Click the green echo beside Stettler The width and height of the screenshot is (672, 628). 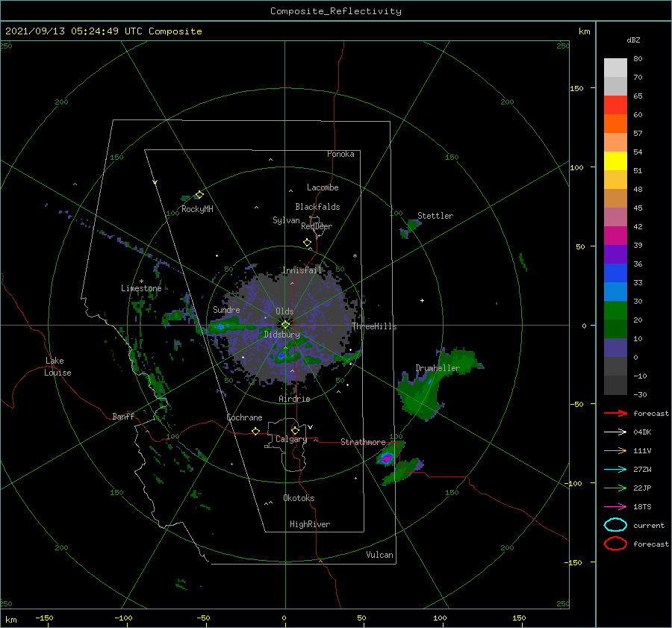tap(413, 224)
